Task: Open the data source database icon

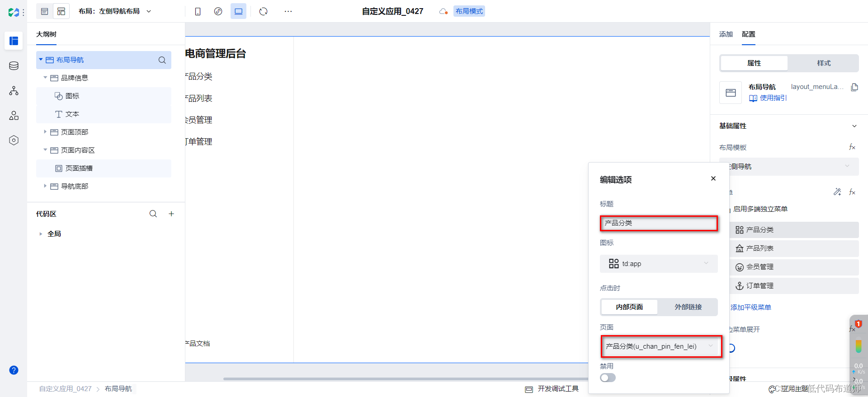Action: [14, 66]
